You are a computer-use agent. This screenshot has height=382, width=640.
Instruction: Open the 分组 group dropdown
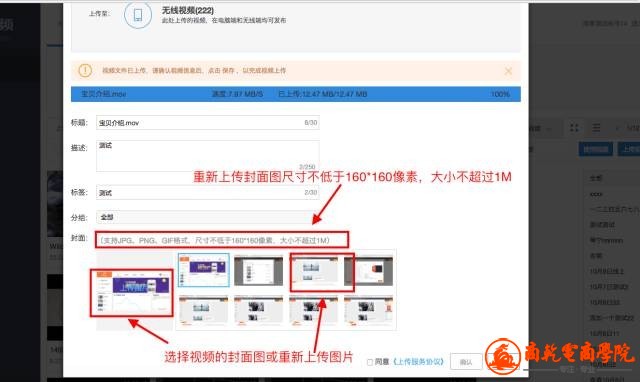click(207, 217)
